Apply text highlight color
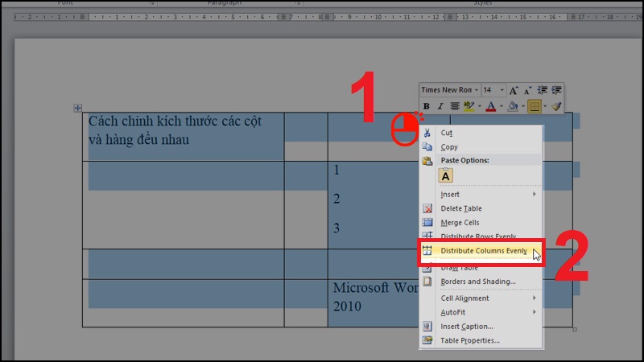 pyautogui.click(x=469, y=106)
